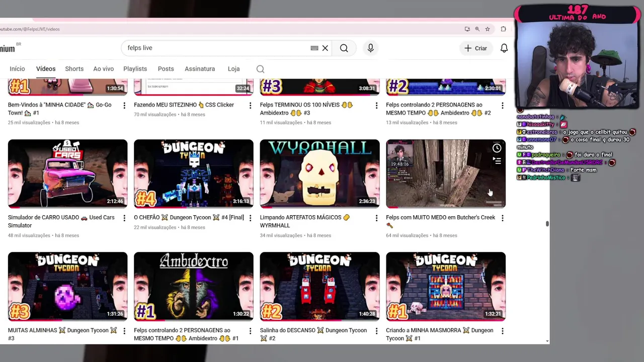Click 'Forte msm' chat message in stream overlay

[x=583, y=170]
